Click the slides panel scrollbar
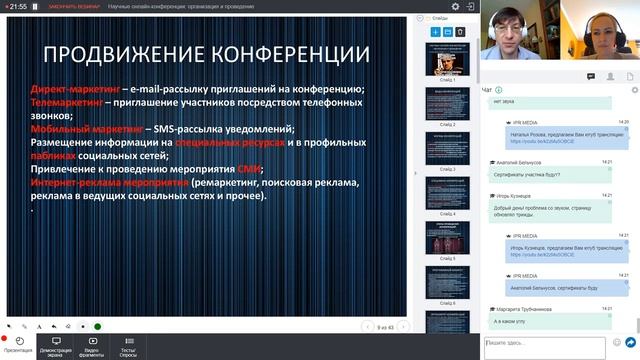Image resolution: width=640 pixels, height=360 pixels. (x=478, y=61)
